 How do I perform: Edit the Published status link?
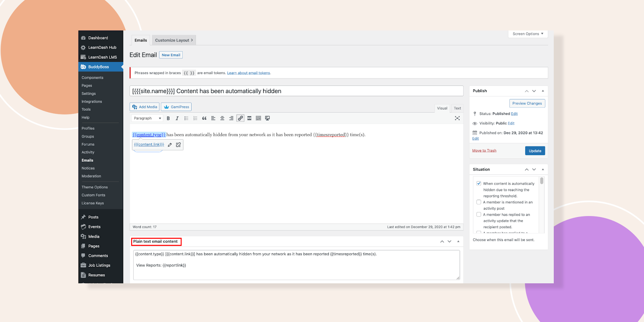[514, 114]
